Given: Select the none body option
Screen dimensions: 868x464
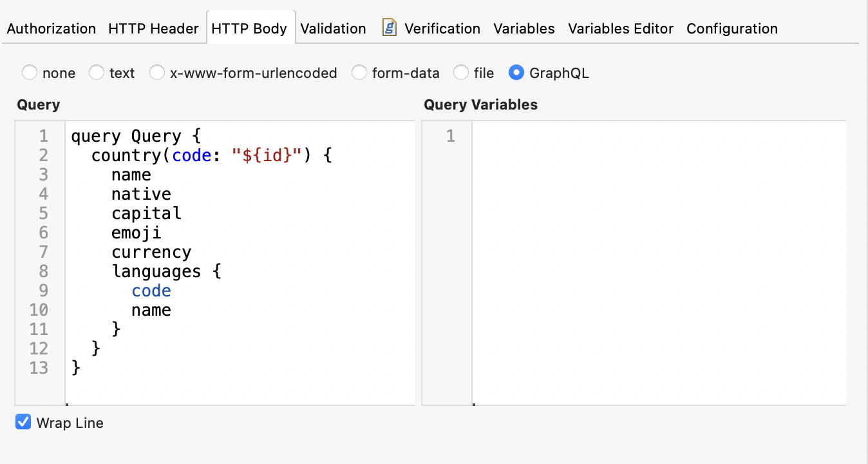Looking at the screenshot, I should click(30, 73).
